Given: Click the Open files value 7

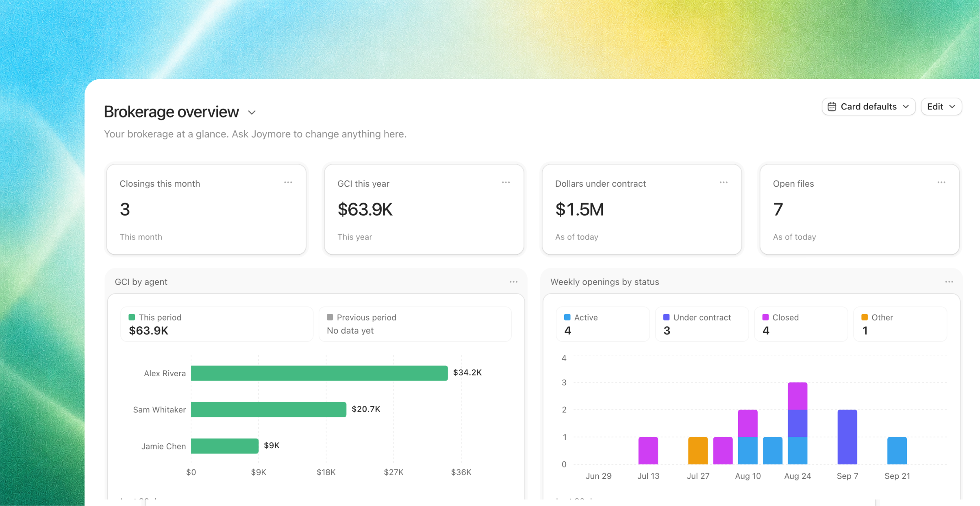Looking at the screenshot, I should (778, 209).
